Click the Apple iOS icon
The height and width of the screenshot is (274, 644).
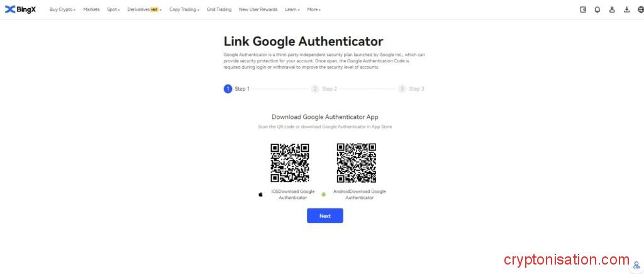click(x=260, y=195)
